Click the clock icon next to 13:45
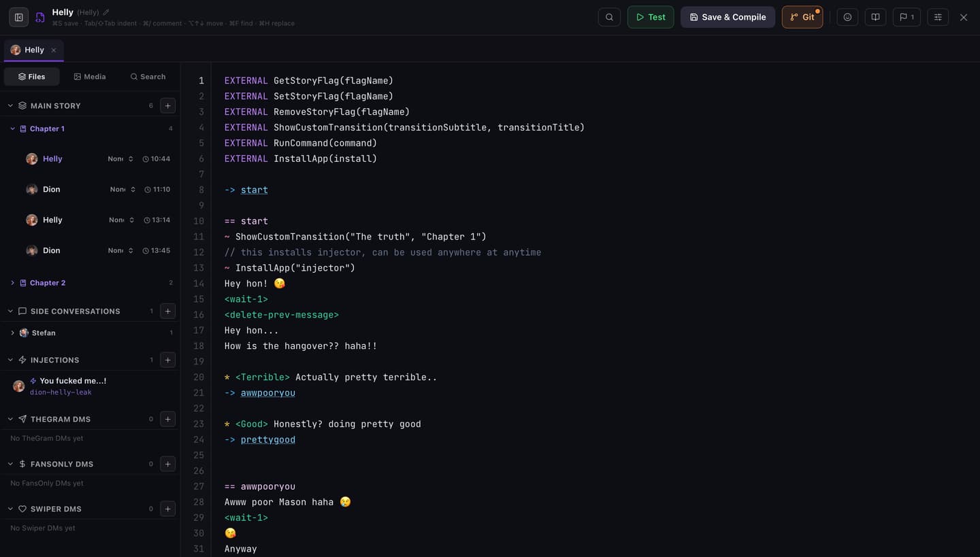 (146, 251)
